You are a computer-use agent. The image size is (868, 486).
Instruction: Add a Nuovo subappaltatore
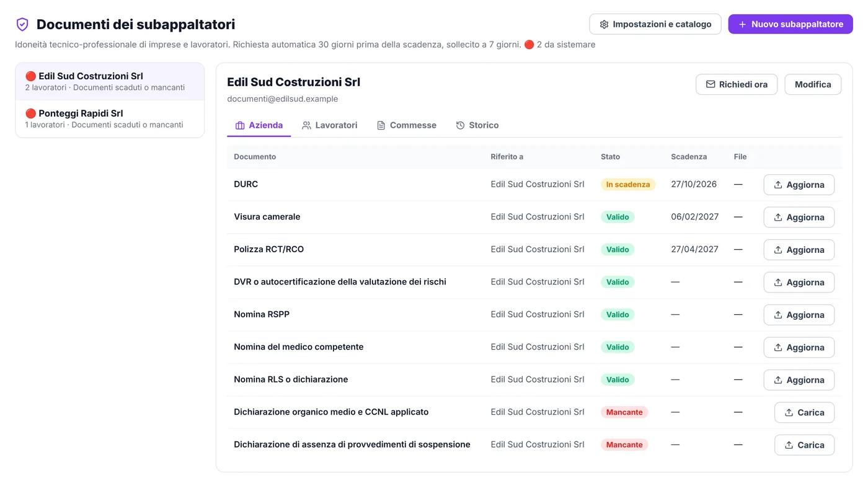point(790,24)
